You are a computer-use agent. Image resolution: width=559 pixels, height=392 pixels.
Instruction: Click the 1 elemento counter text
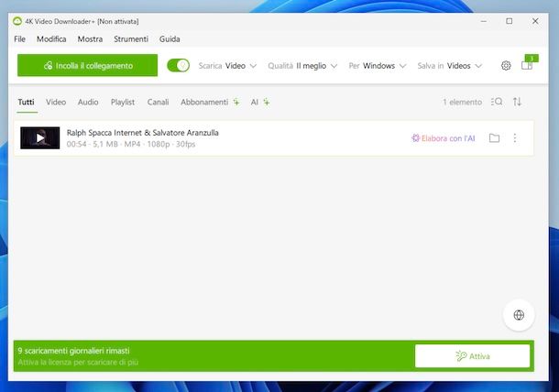click(x=463, y=103)
